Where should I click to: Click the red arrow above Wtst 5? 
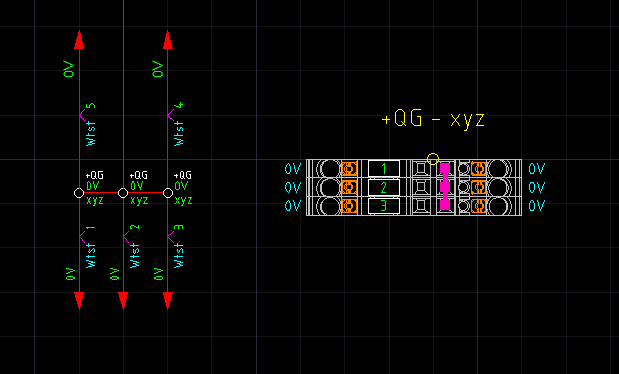(79, 39)
